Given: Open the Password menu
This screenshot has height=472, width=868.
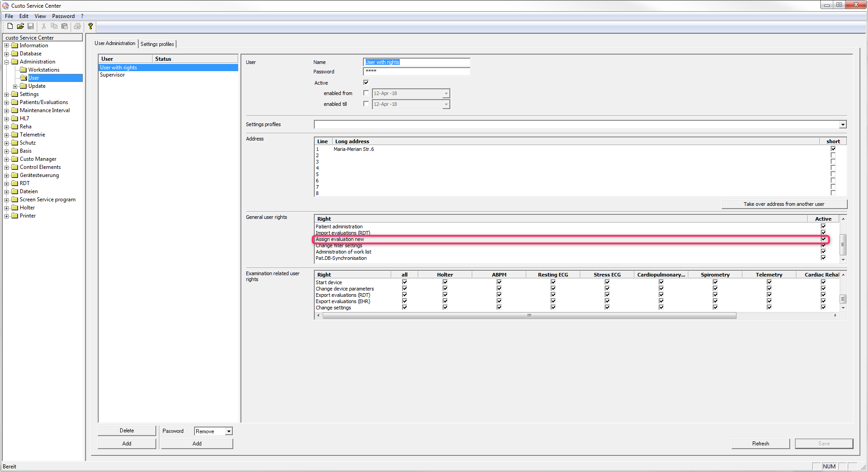Looking at the screenshot, I should [63, 16].
